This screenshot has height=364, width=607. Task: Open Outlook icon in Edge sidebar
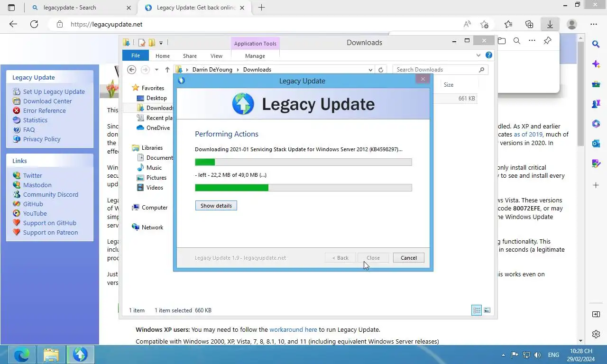[x=596, y=144]
